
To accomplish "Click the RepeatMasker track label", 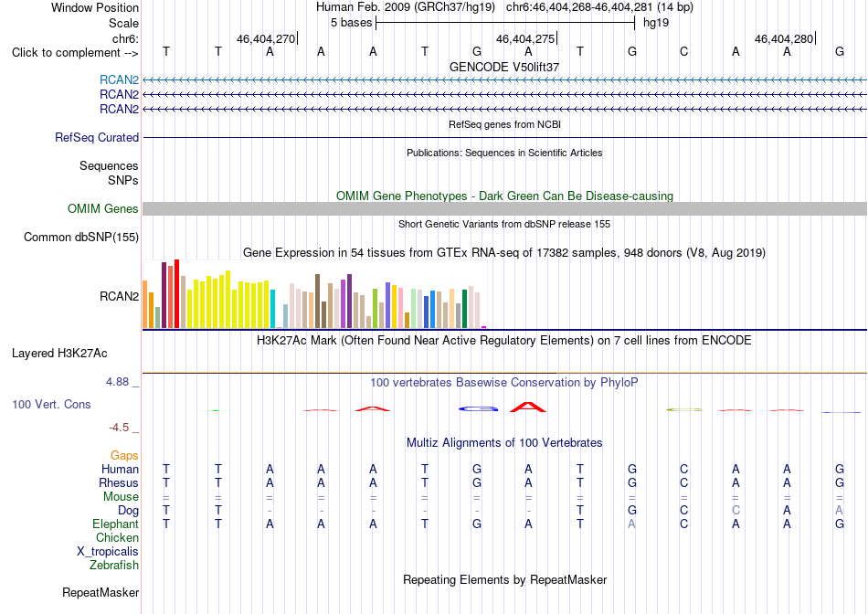I will (x=101, y=592).
